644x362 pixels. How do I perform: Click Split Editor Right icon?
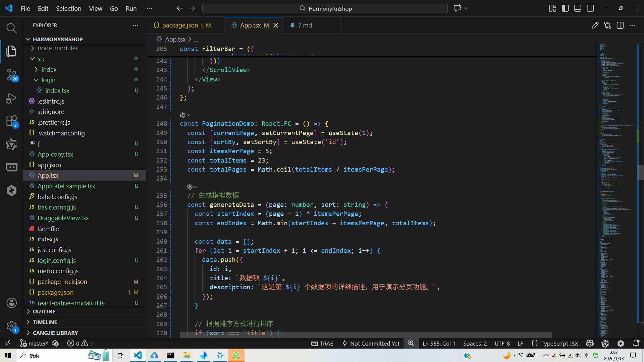click(620, 25)
